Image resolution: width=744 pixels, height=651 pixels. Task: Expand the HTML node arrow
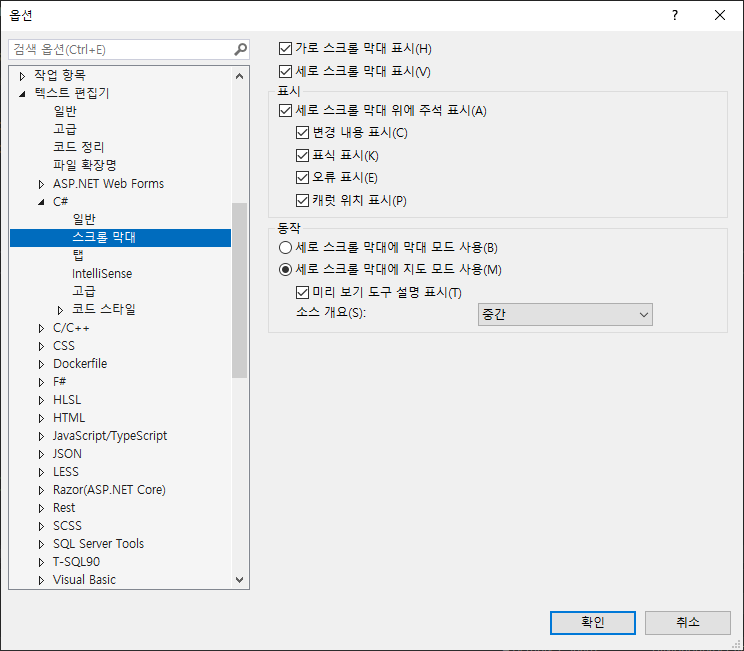[x=41, y=418]
